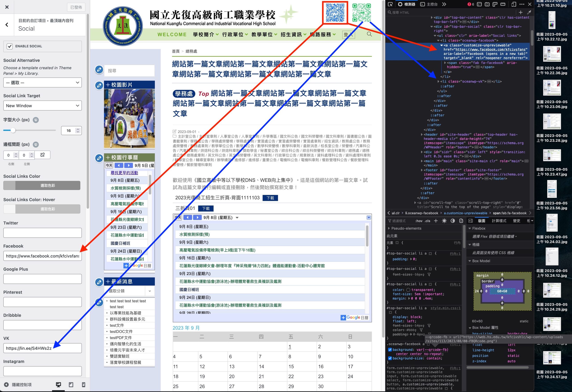Screen dimensions: 572x392
Task: Click the pencil edit icon beside 最新消息
Action: click(x=99, y=282)
